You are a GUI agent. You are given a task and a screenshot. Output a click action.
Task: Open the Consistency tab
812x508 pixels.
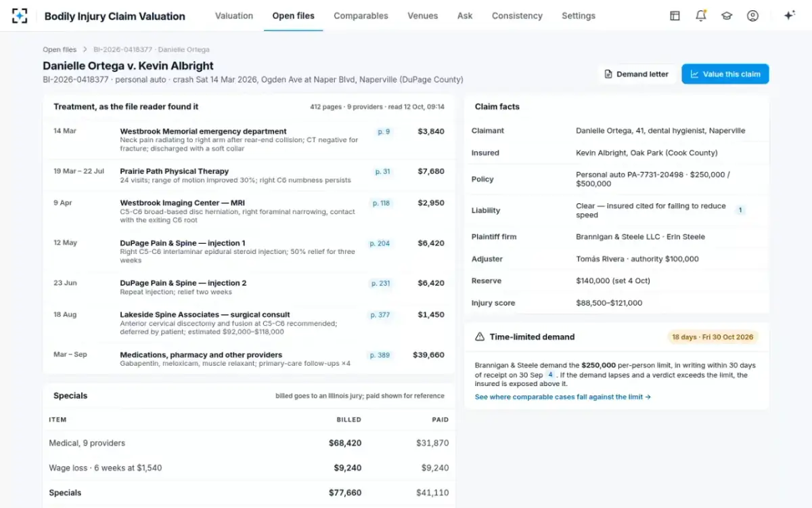click(517, 16)
